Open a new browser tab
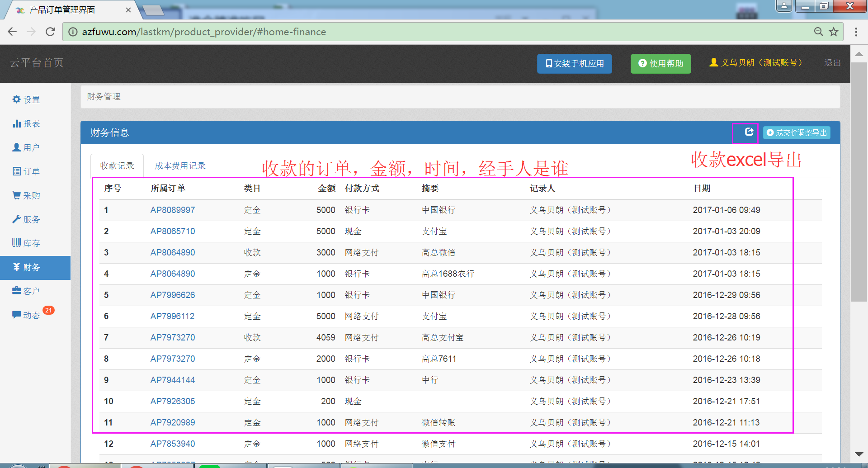The image size is (868, 468). [x=153, y=10]
